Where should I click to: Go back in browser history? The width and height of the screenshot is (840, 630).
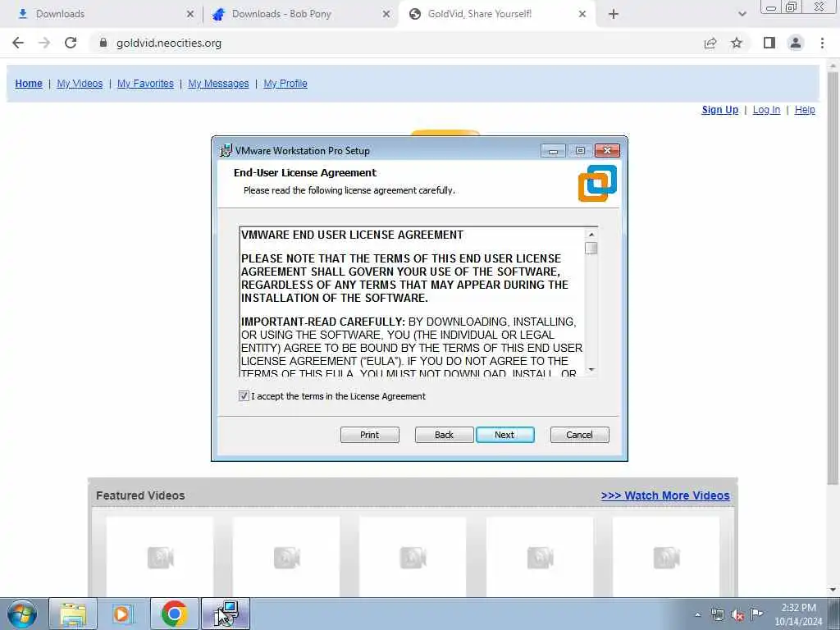[x=18, y=43]
